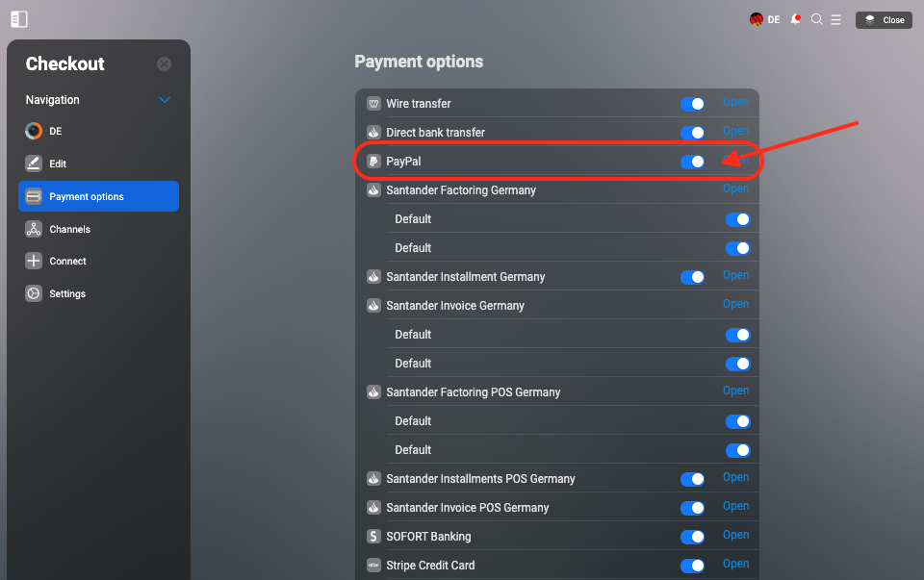Image resolution: width=924 pixels, height=580 pixels.
Task: Click the Santander Installment Germany icon
Action: 373,277
